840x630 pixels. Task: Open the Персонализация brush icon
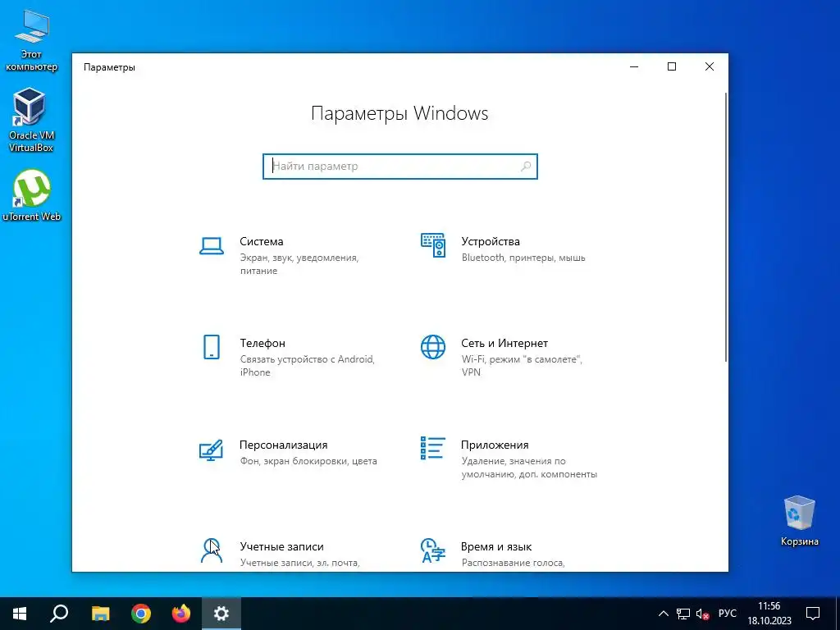211,450
